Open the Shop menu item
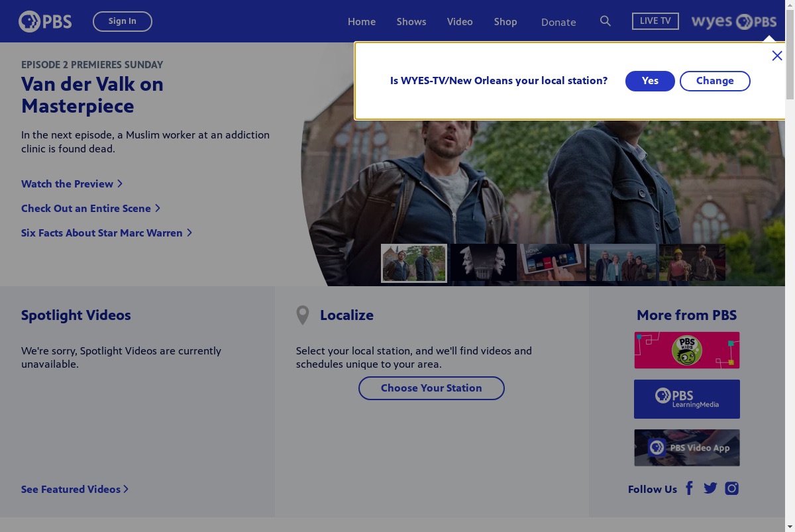The height and width of the screenshot is (532, 795). (505, 22)
